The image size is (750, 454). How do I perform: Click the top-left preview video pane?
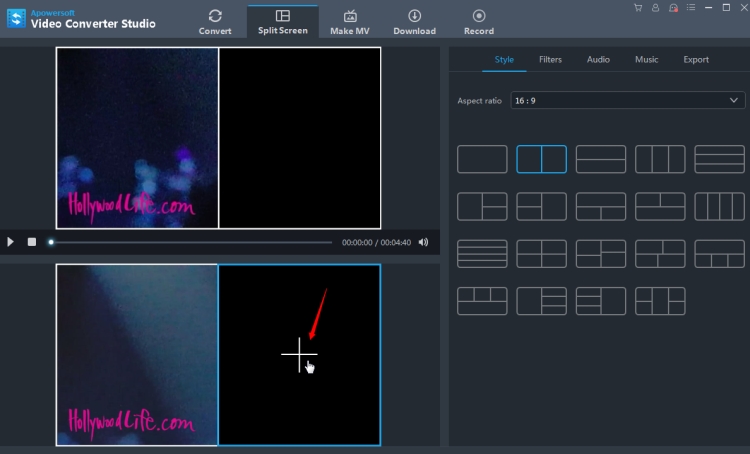pyautogui.click(x=137, y=138)
